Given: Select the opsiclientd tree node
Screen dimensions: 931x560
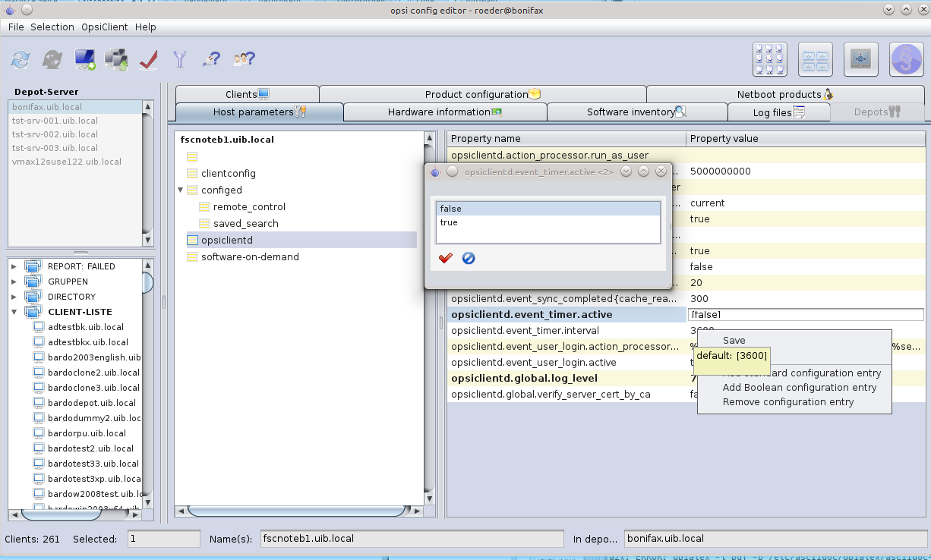Looking at the screenshot, I should 301,240.
